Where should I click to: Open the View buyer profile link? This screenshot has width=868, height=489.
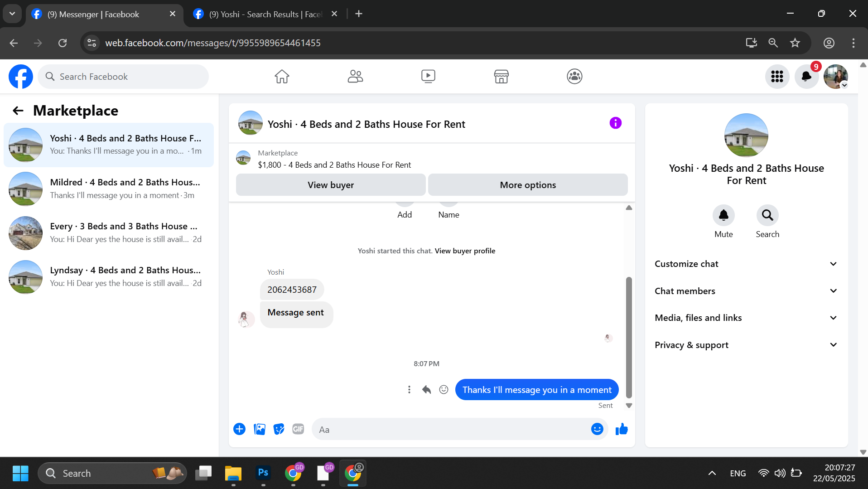(465, 251)
